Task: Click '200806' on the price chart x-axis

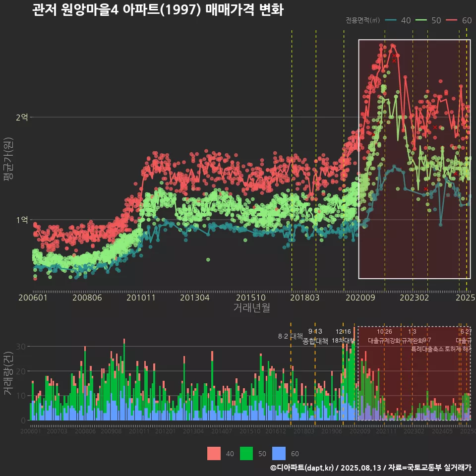Action: click(x=87, y=297)
